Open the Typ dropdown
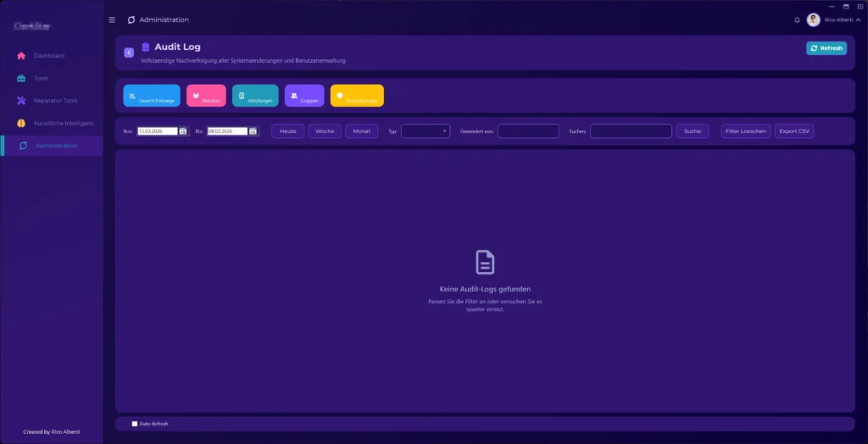Viewport: 868px width, 444px height. (426, 131)
